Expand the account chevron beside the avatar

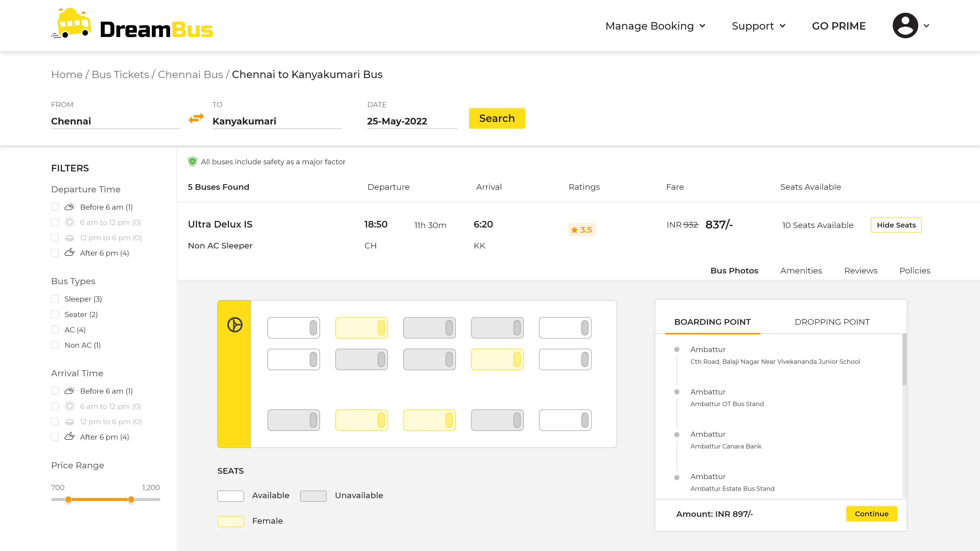[926, 26]
